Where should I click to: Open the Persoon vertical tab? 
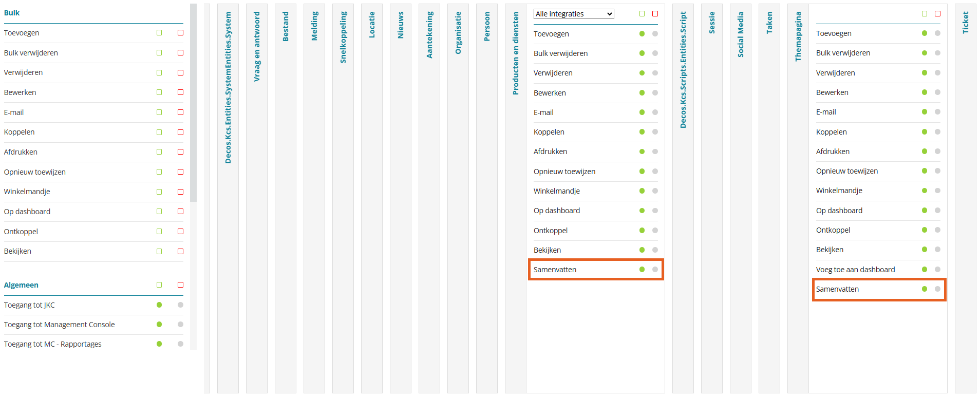point(487,26)
